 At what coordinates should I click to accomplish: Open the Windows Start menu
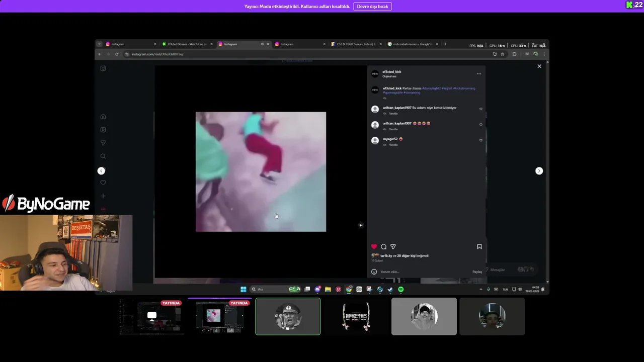click(x=244, y=290)
